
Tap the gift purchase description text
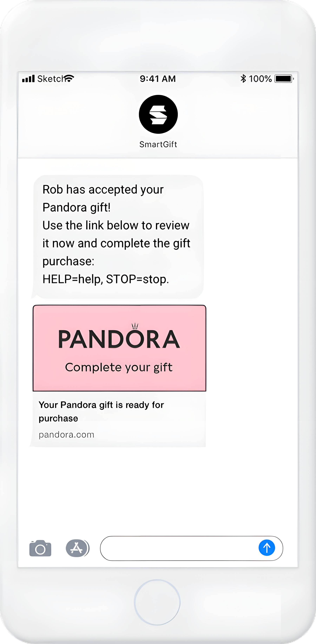[x=101, y=411]
